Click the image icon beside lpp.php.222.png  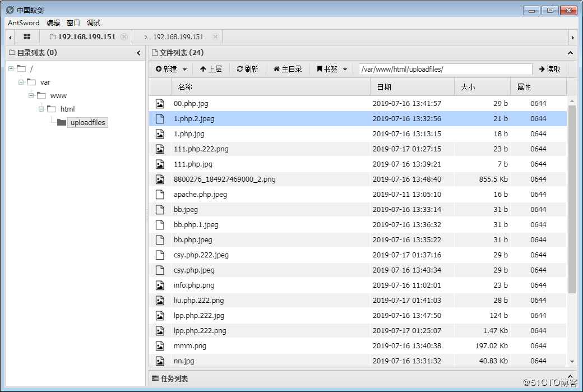tap(160, 331)
